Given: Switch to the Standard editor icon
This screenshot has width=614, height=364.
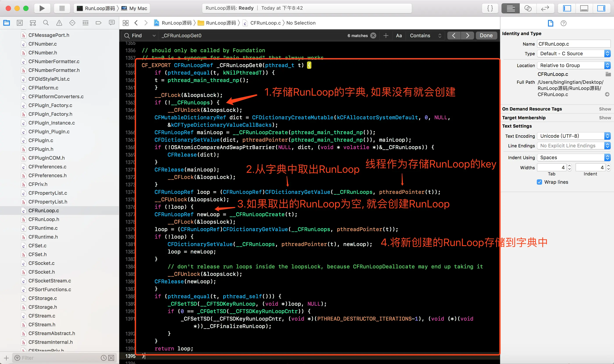Looking at the screenshot, I should click(x=510, y=8).
